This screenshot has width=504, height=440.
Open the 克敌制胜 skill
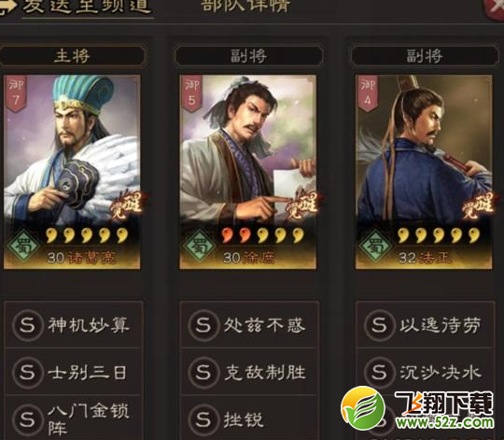click(x=249, y=372)
